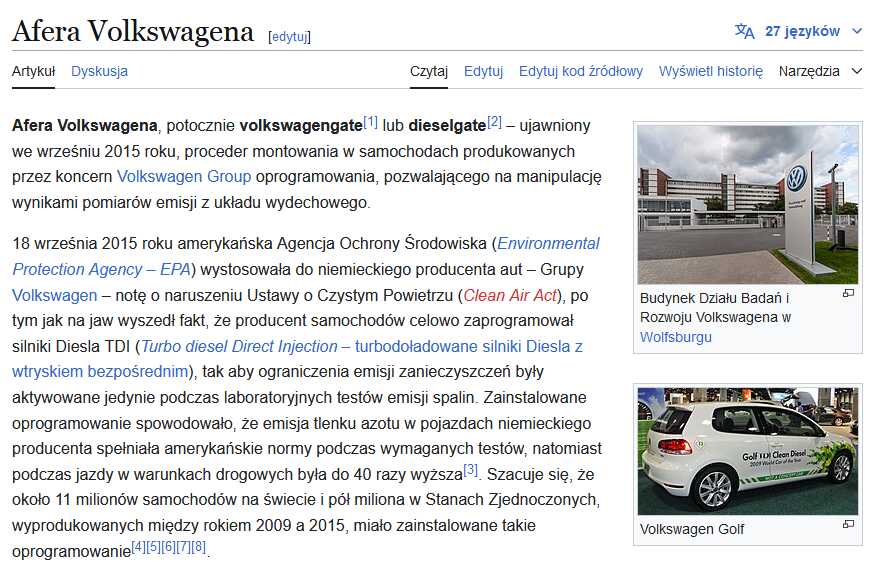The width and height of the screenshot is (870, 565).
Task: Open the 27 języków language dropdown
Action: pos(813,31)
